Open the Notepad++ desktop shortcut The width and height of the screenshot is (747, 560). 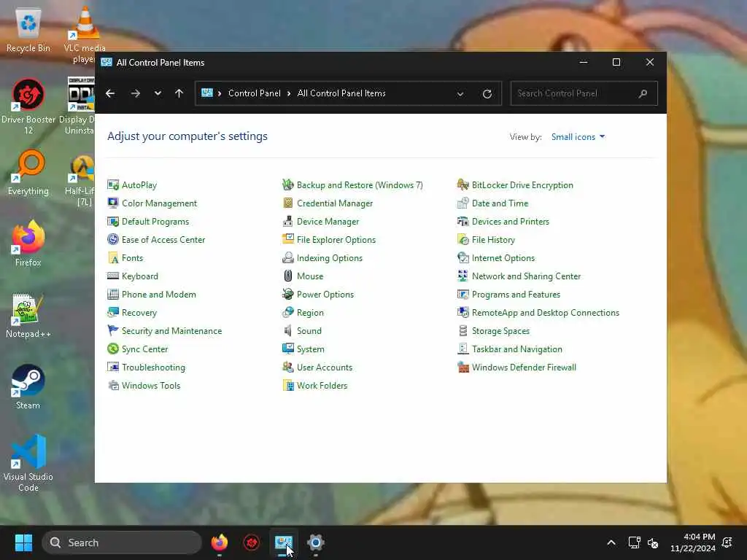pos(28,315)
